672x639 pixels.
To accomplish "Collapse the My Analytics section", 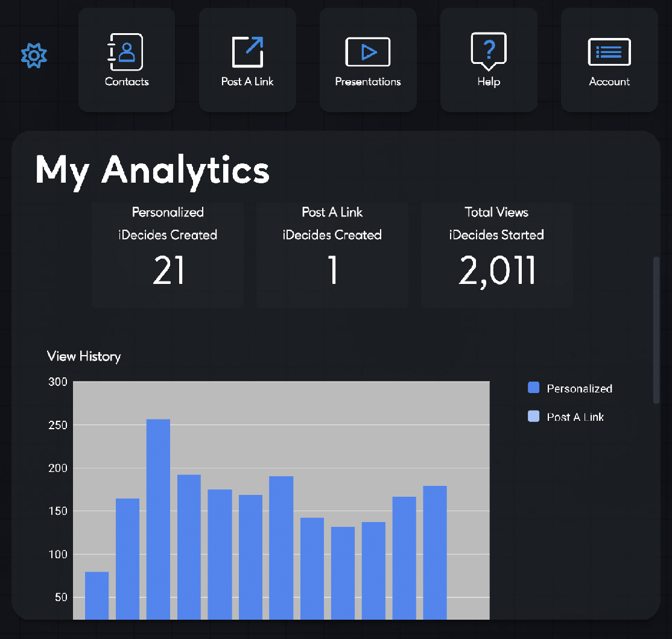I will click(x=152, y=171).
